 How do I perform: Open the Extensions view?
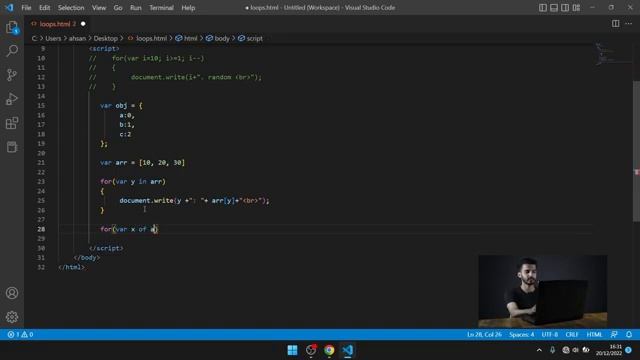12,123
